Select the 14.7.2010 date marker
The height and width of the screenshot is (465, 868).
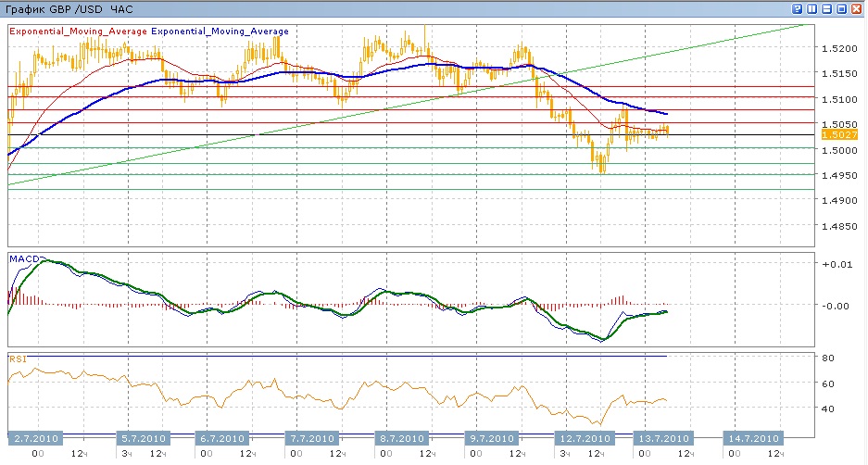pos(752,438)
